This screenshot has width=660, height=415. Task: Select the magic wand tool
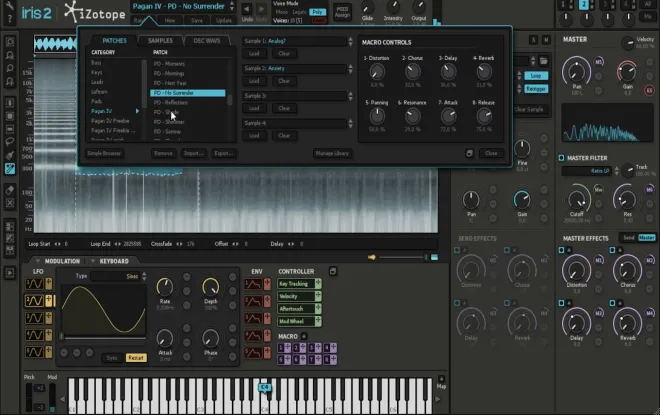(10, 169)
